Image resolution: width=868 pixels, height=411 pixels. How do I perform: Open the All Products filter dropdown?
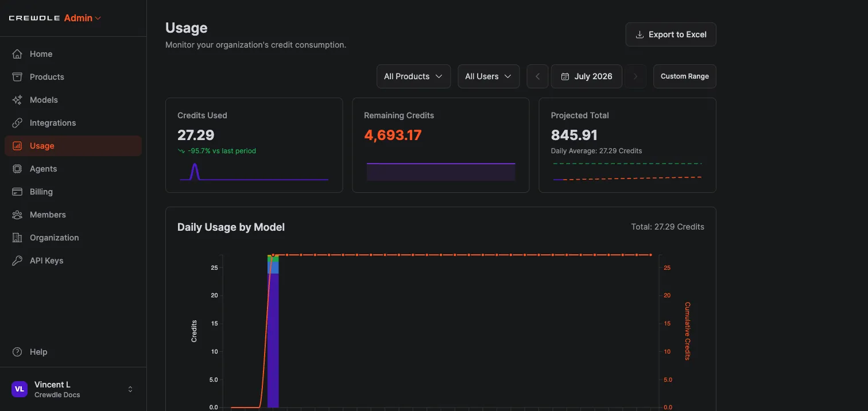(x=413, y=76)
